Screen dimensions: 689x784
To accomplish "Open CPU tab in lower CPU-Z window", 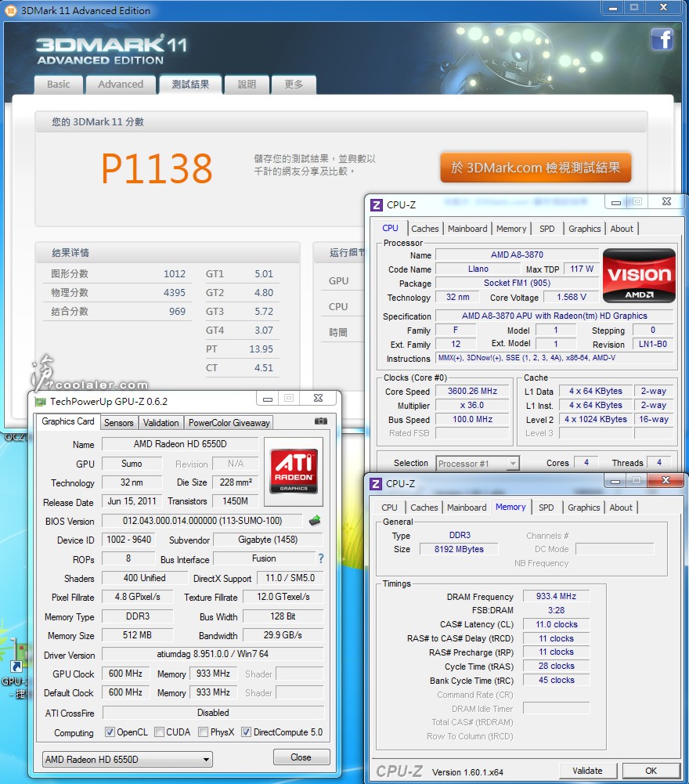I will pos(389,508).
